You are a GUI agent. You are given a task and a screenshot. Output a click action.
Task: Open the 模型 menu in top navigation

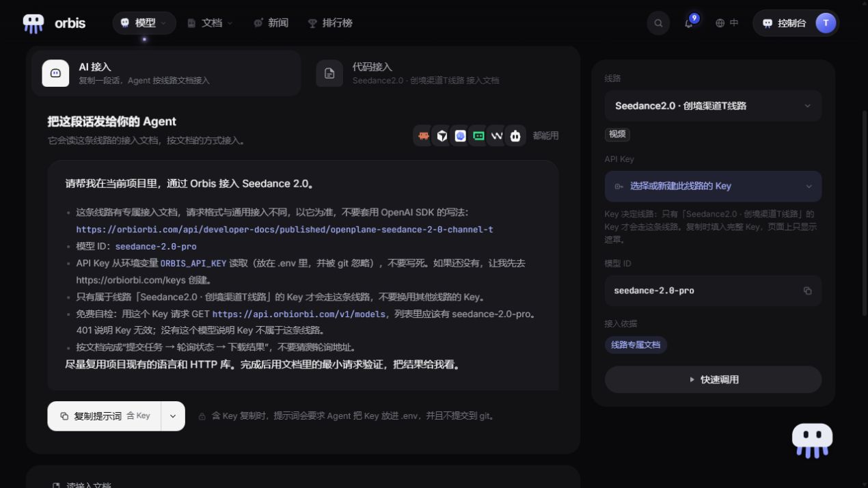tap(144, 23)
